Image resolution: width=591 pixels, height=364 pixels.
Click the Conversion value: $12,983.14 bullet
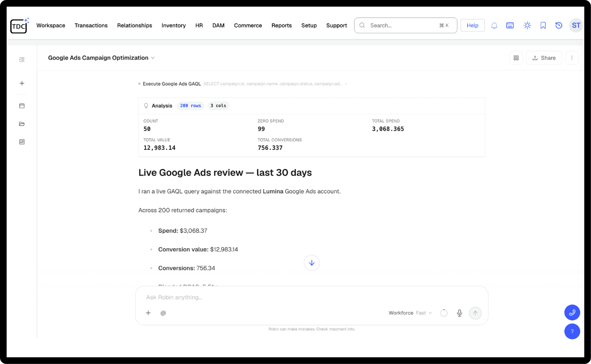point(198,249)
